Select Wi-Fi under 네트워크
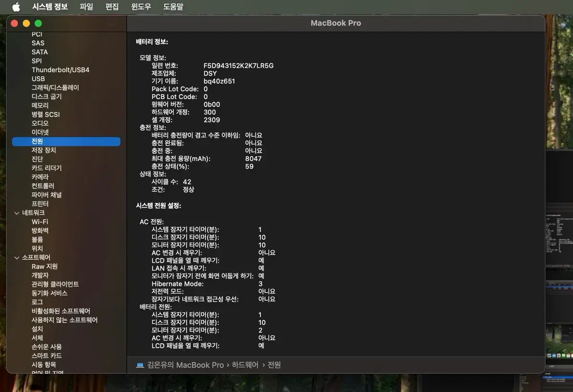573x392 pixels. 40,222
